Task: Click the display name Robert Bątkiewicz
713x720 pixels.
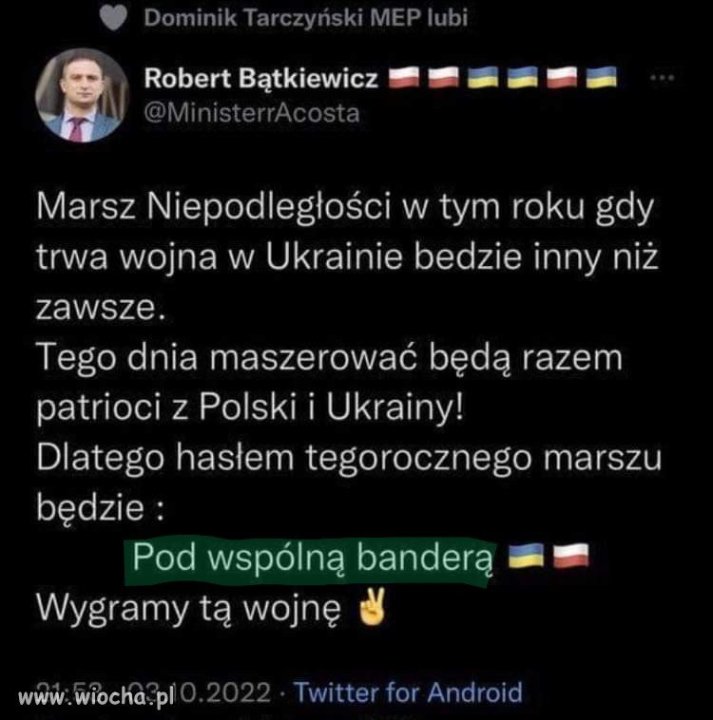Action: 261,78
